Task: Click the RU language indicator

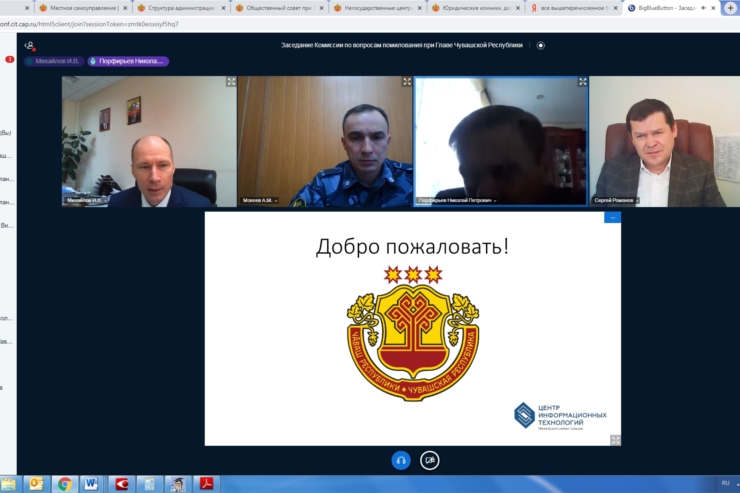Action: 725,484
